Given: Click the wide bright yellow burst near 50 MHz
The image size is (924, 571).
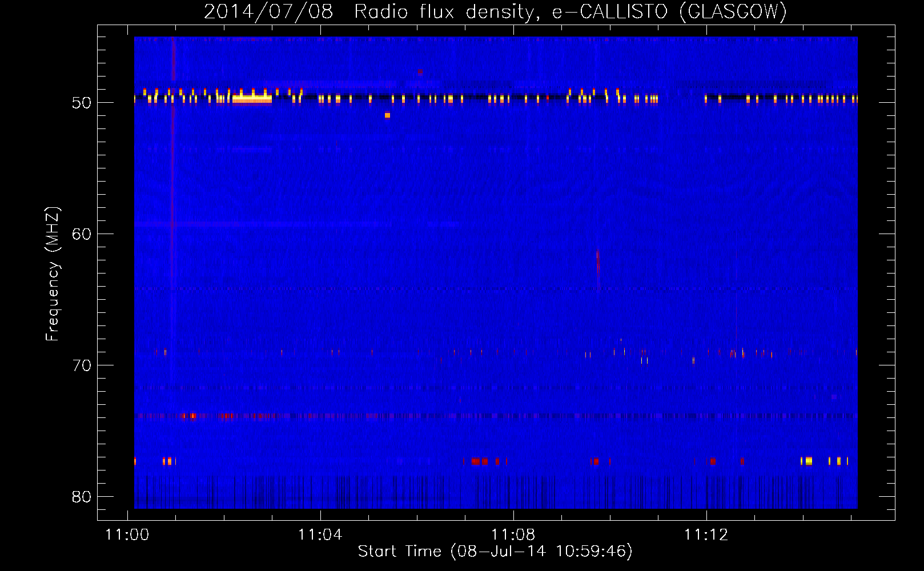Looking at the screenshot, I should (252, 99).
